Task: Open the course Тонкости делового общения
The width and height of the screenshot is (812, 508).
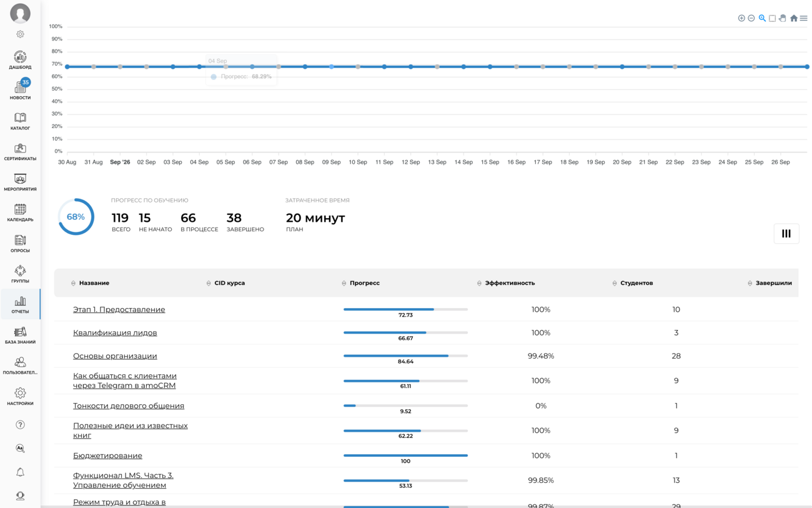Action: (x=129, y=406)
